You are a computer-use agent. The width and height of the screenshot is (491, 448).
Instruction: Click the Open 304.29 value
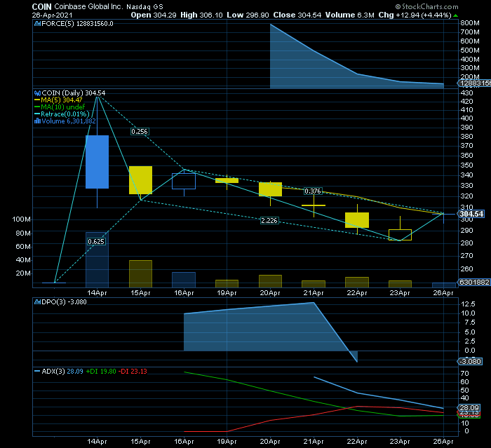154,15
